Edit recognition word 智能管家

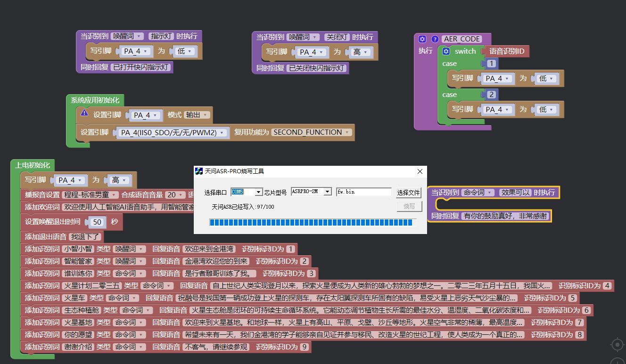point(78,261)
